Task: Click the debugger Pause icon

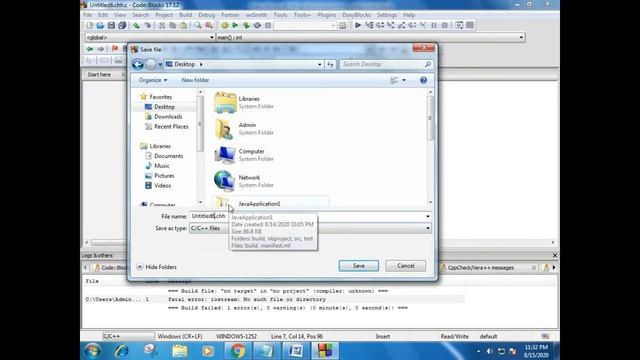Action: coord(434,25)
